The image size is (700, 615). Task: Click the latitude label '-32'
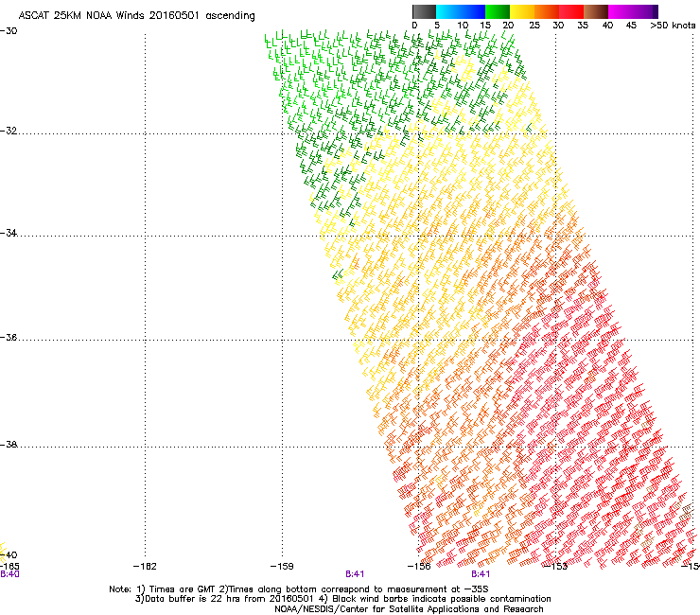pos(9,131)
